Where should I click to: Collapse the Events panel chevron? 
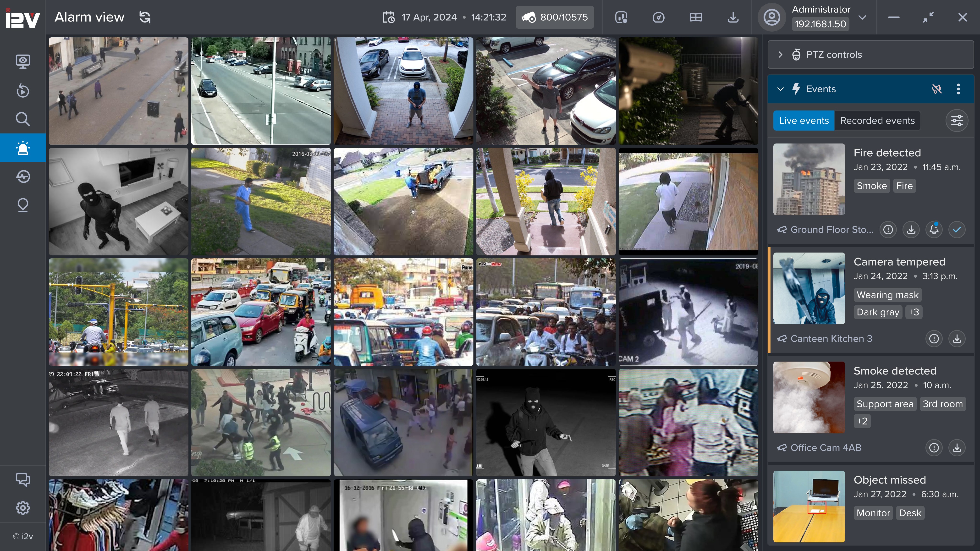point(780,89)
